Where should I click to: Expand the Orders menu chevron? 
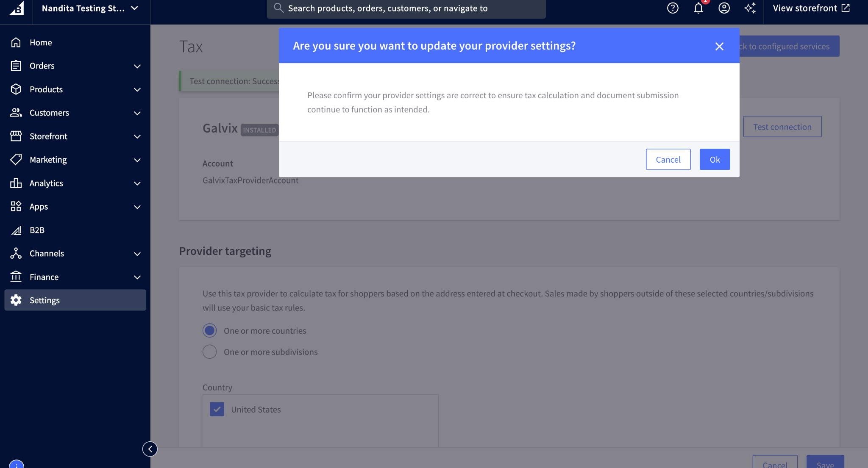(x=137, y=66)
